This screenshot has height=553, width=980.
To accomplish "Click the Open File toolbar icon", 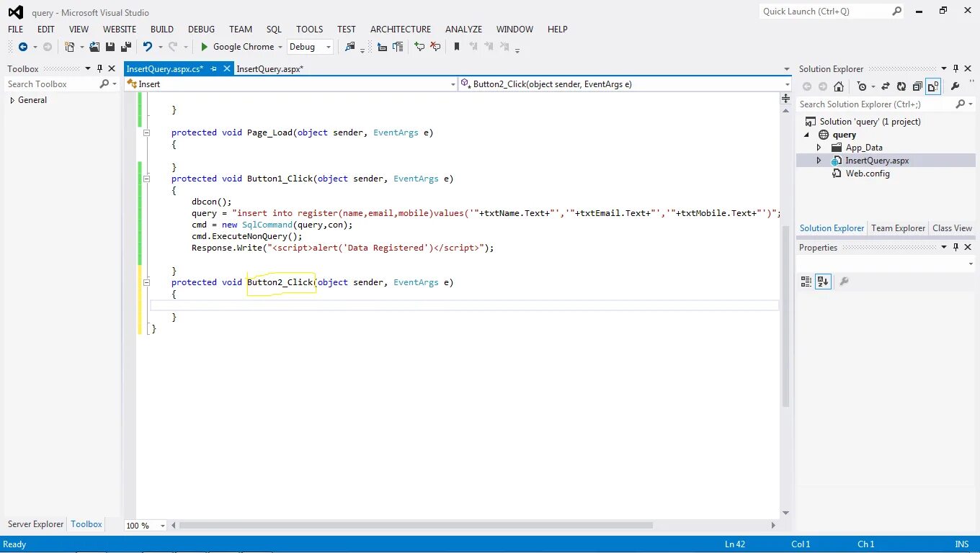I will point(94,47).
